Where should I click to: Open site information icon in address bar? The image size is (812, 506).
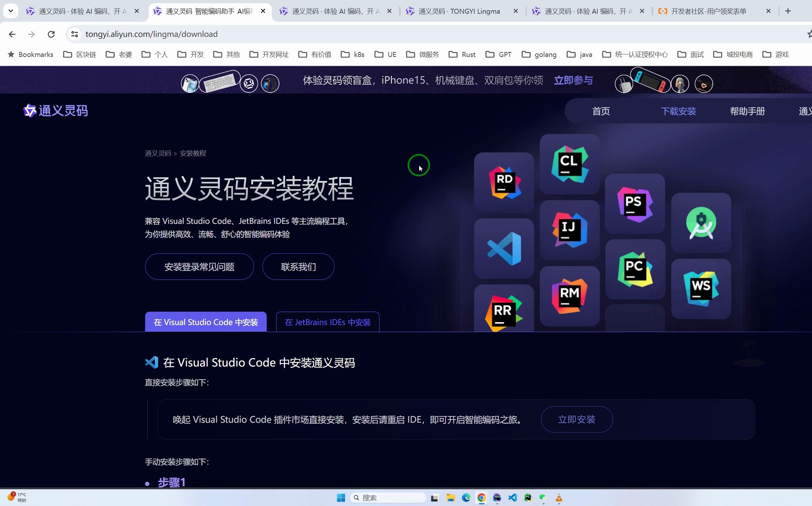tap(74, 34)
